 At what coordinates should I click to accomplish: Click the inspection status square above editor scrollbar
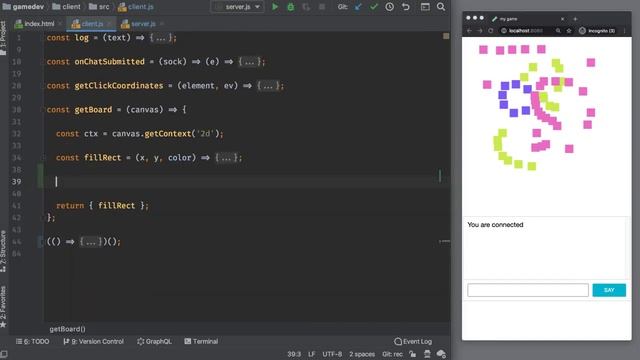click(446, 36)
